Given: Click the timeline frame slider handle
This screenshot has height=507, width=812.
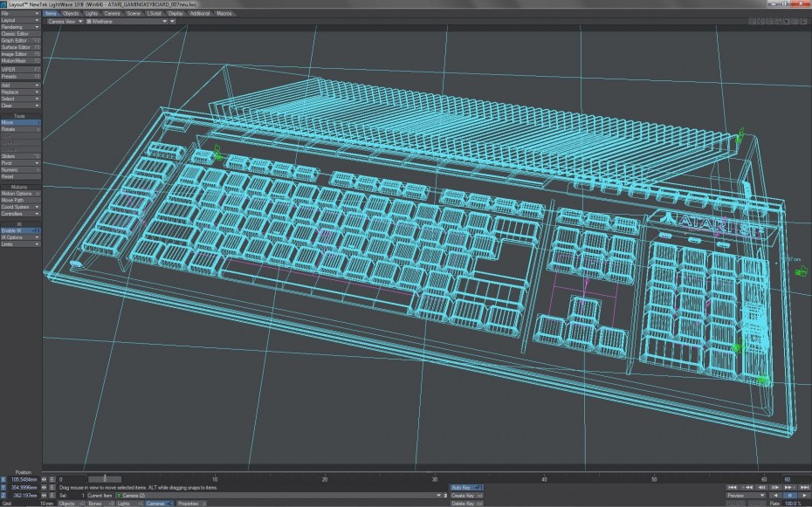Looking at the screenshot, I should point(105,480).
